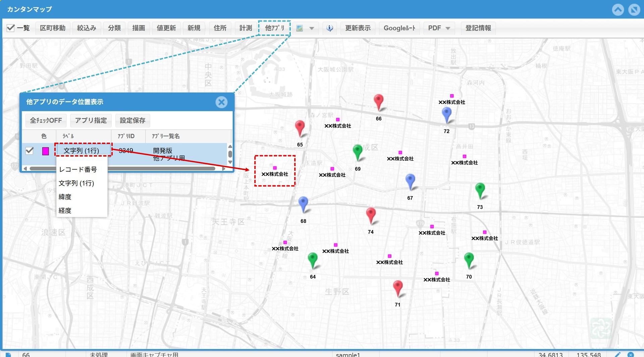Expand the PDF dropdown menu
The width and height of the screenshot is (644, 357).
(x=448, y=28)
